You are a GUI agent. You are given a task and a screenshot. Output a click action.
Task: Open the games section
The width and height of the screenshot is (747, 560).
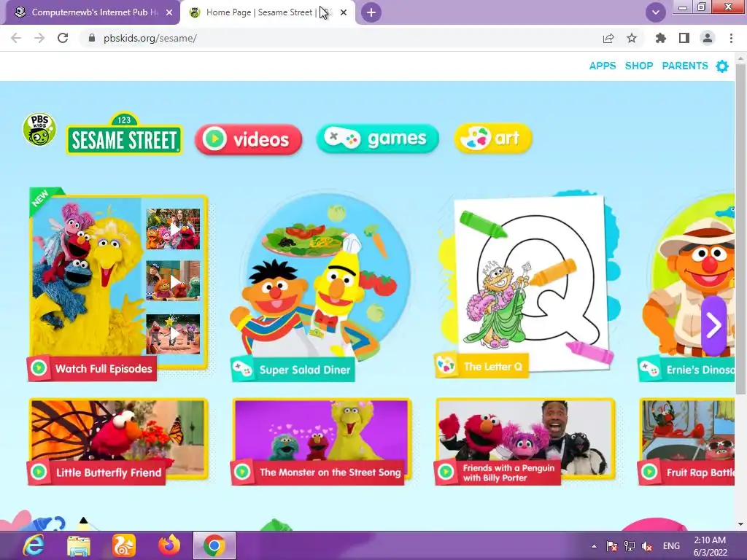tap(377, 139)
